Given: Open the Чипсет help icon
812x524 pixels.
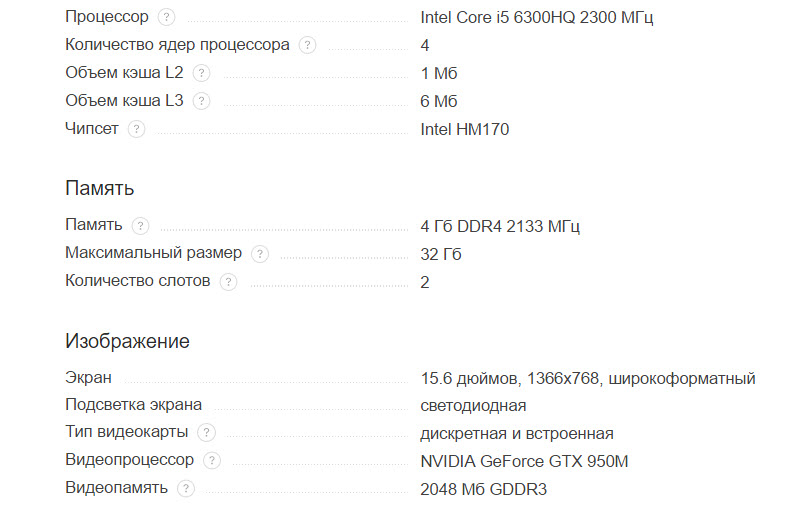Looking at the screenshot, I should (136, 129).
